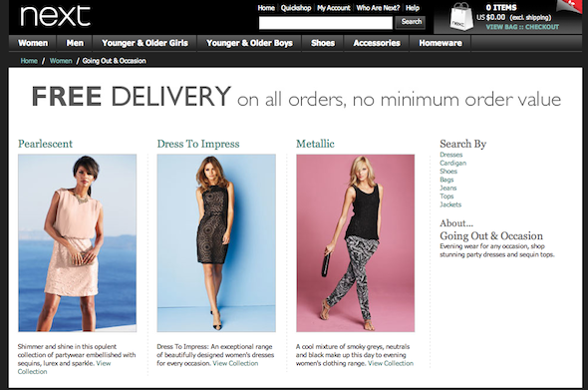Click the Metallic model photo
588x390 pixels.
(356, 242)
